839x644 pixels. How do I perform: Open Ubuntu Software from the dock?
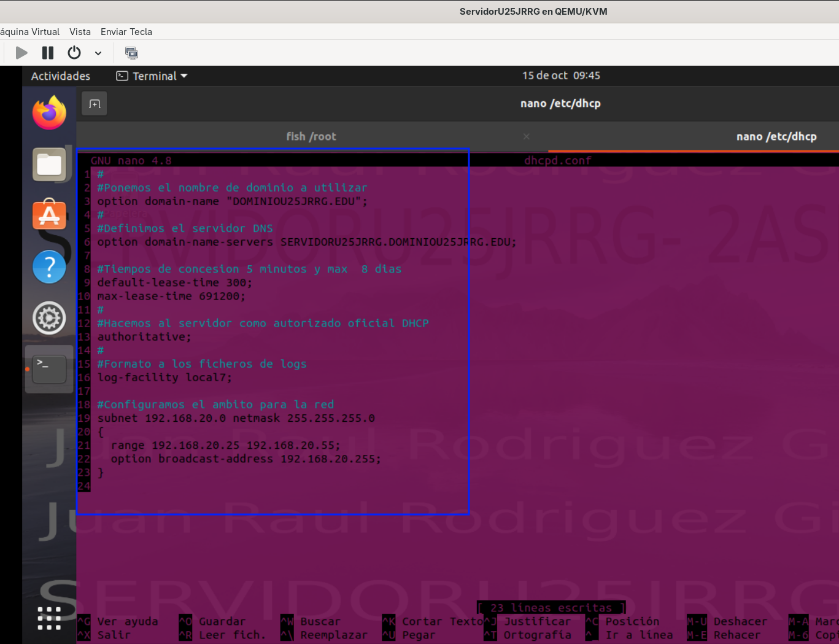click(x=49, y=215)
